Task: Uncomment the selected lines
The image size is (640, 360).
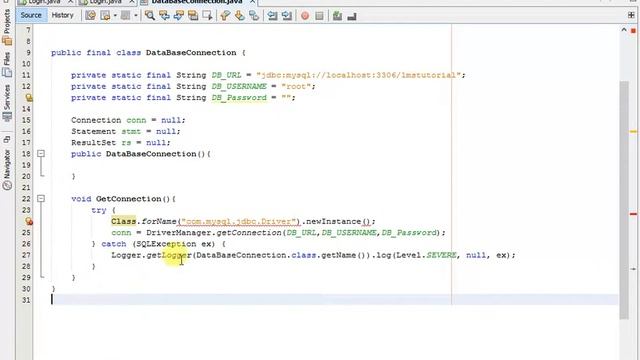Action: pyautogui.click(x=351, y=16)
